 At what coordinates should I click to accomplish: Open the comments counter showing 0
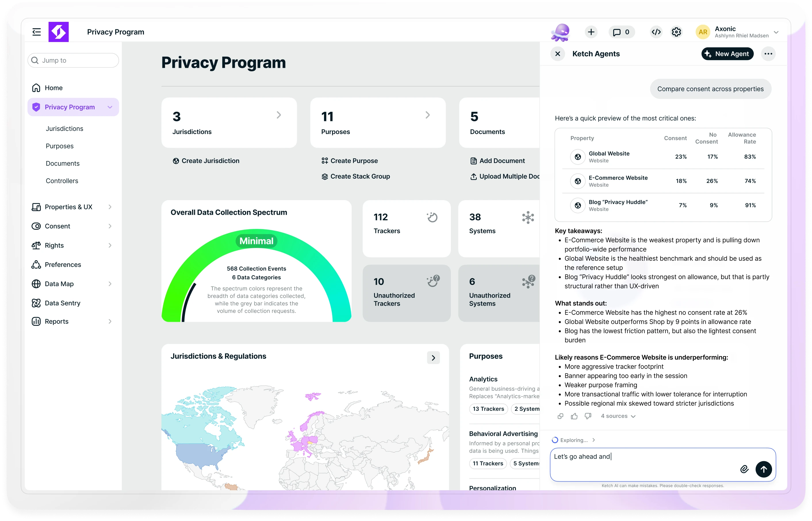coord(622,32)
